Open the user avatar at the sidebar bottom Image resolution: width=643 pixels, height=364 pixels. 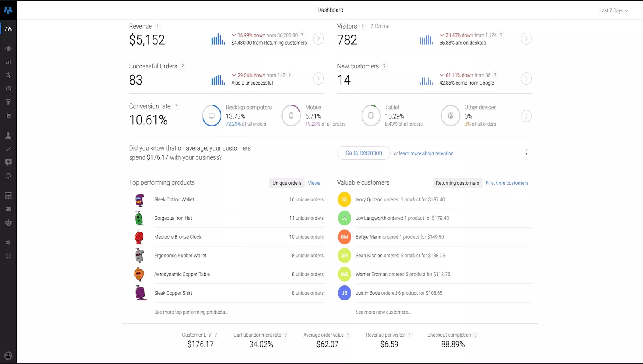[8, 356]
